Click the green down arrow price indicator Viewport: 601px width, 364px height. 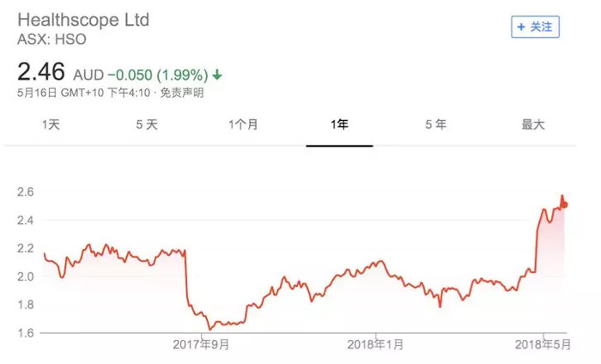217,75
